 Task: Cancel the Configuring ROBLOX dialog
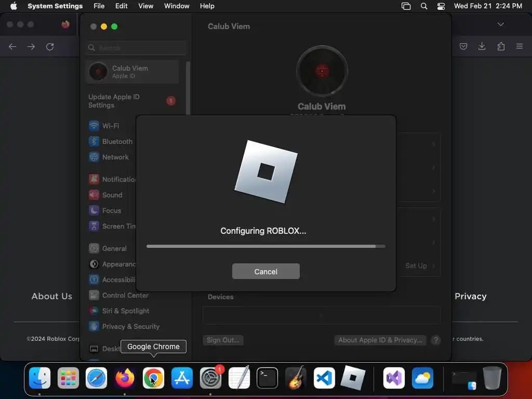[x=265, y=271]
